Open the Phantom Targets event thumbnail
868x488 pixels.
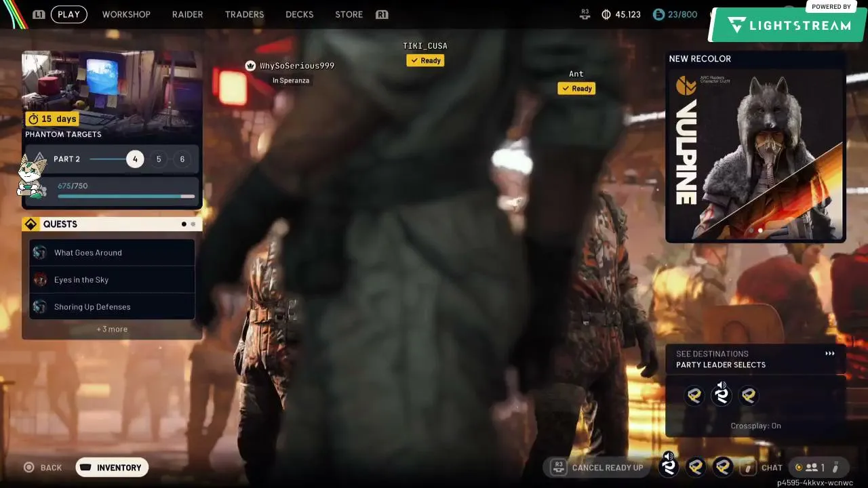[x=111, y=90]
